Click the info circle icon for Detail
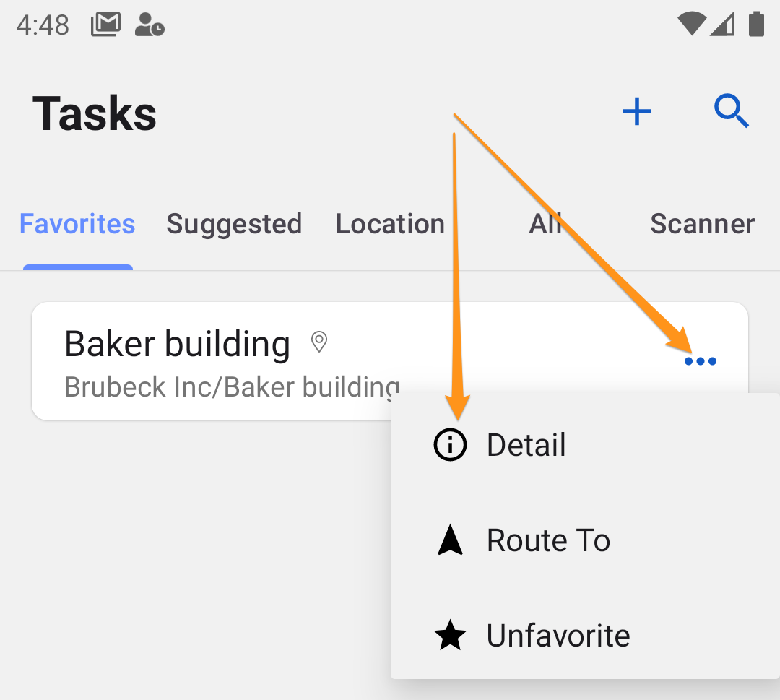The image size is (780, 700). 450,445
